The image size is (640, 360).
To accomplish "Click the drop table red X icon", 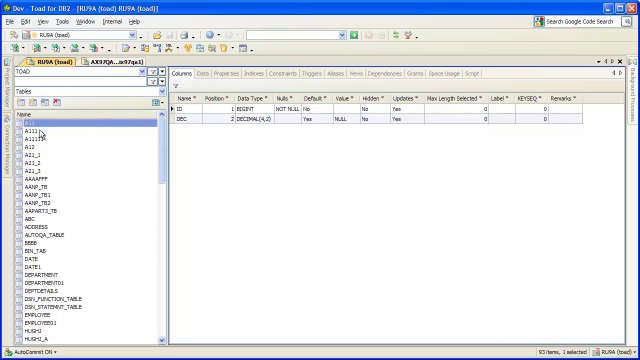I will tap(57, 102).
